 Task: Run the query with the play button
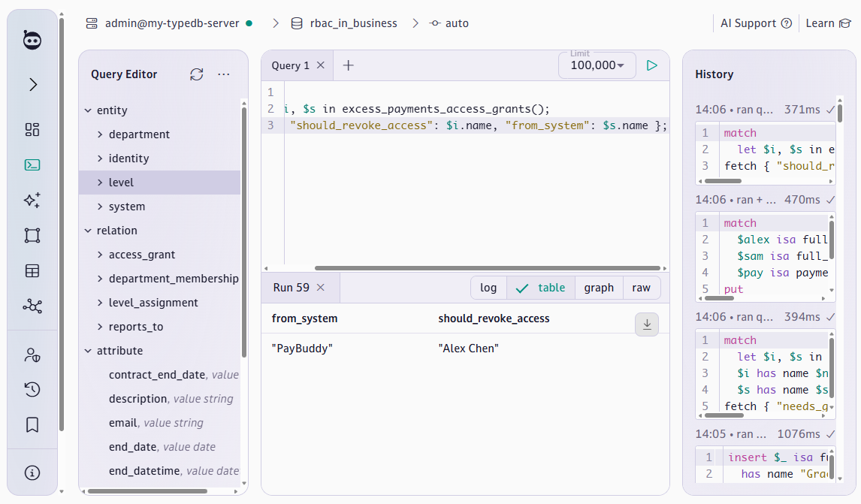coord(652,65)
